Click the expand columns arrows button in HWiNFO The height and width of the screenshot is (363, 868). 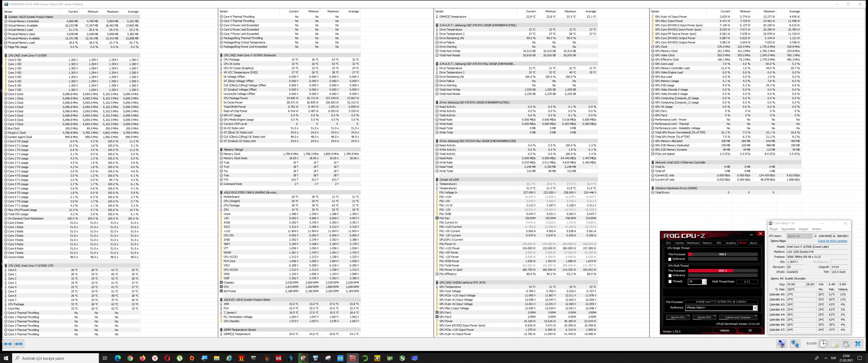(8, 344)
